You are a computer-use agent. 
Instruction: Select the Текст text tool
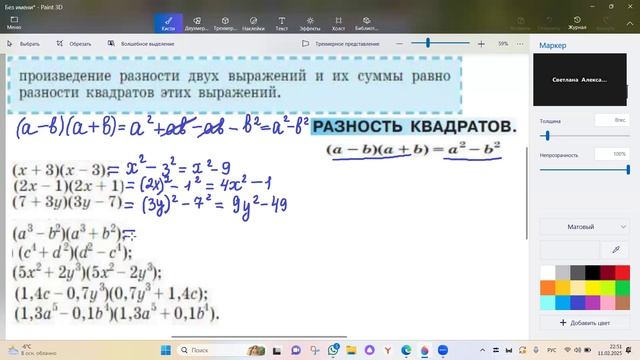coord(282,23)
